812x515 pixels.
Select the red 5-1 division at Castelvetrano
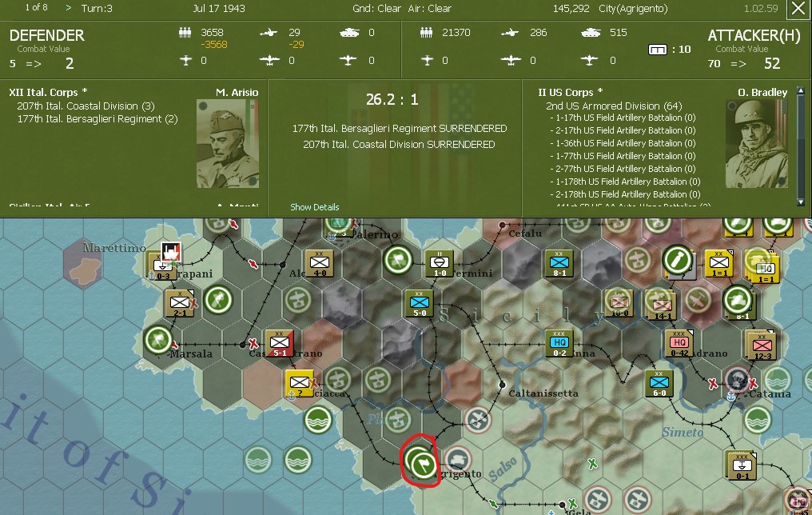pos(280,344)
